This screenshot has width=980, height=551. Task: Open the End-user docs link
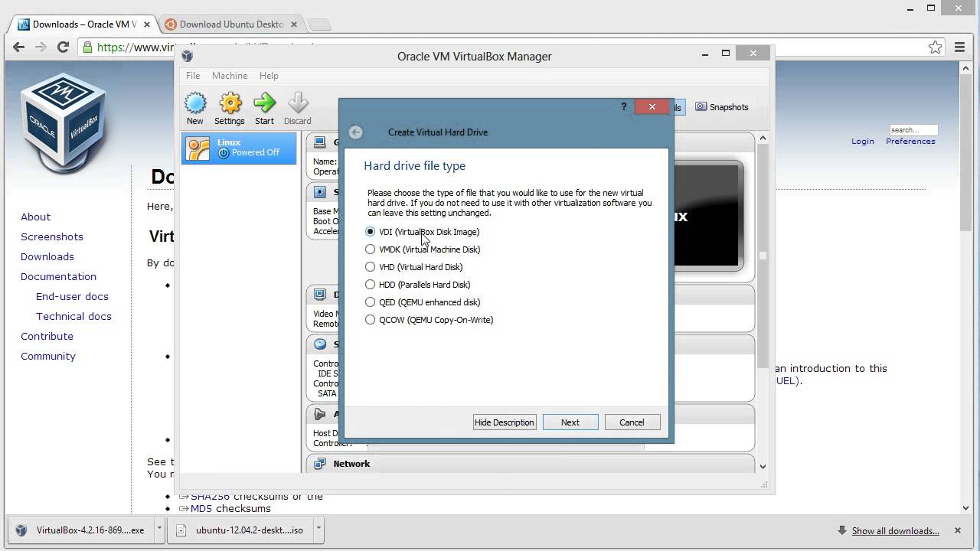point(72,296)
